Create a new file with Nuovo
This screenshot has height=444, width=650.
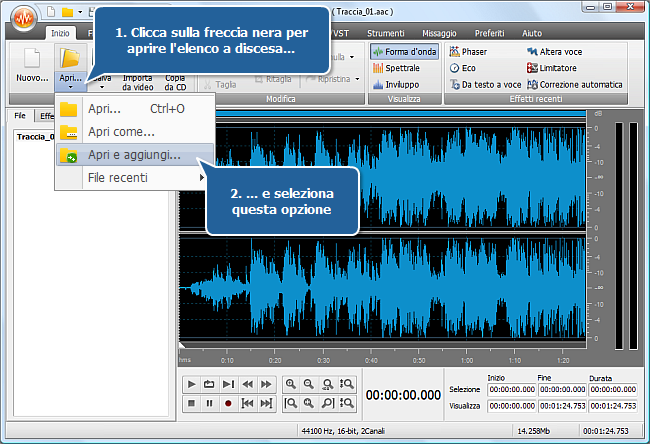tap(30, 64)
